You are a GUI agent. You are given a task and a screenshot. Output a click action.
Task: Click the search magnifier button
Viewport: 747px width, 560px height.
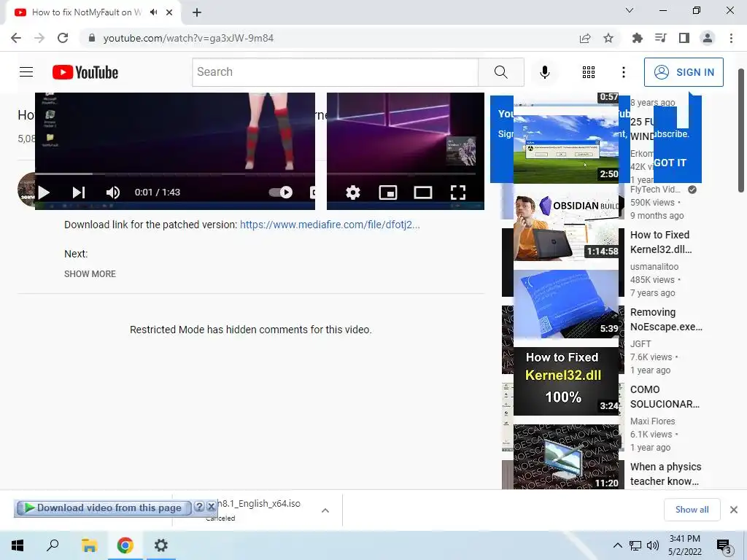(x=500, y=72)
